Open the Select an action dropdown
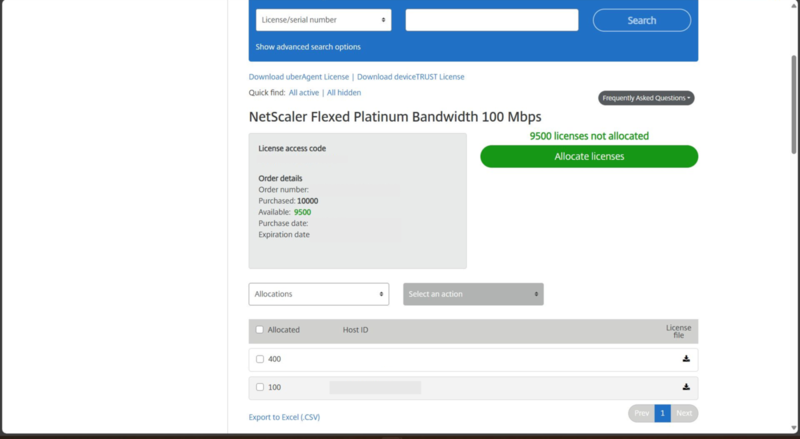Image resolution: width=800 pixels, height=439 pixels. (x=473, y=294)
